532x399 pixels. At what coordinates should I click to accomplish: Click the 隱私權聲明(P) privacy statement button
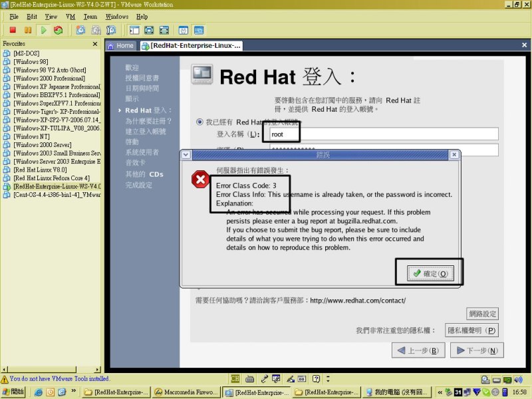471,331
